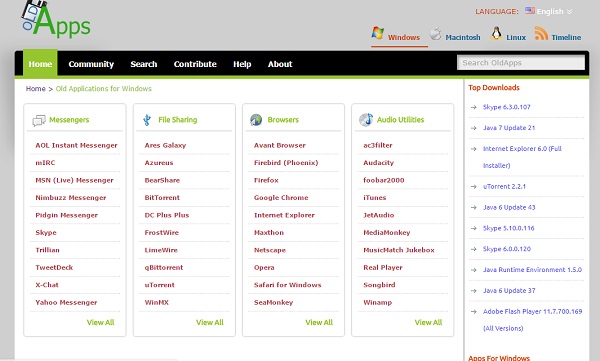Click the Timeline RSS feed icon
This screenshot has width=600, height=361.
[541, 33]
